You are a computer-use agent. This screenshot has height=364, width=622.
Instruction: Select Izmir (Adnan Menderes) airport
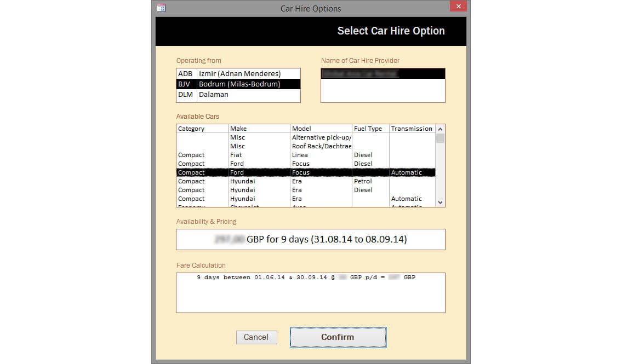(239, 73)
